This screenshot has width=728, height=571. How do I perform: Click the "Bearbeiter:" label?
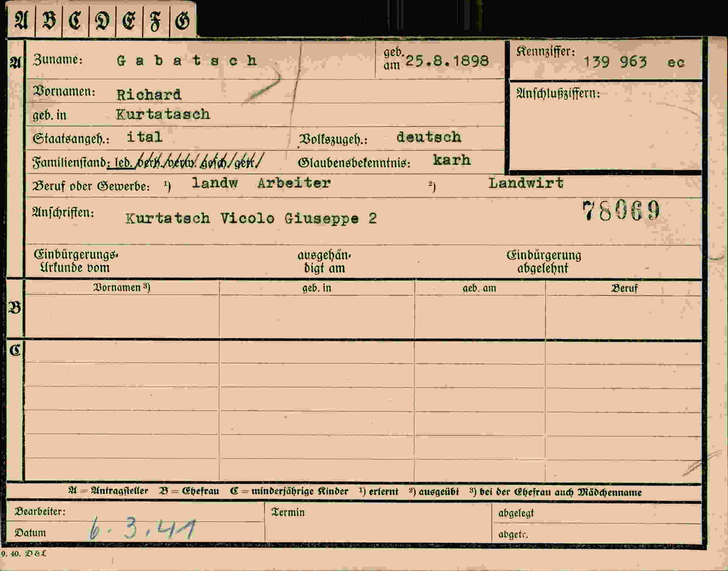(x=40, y=511)
